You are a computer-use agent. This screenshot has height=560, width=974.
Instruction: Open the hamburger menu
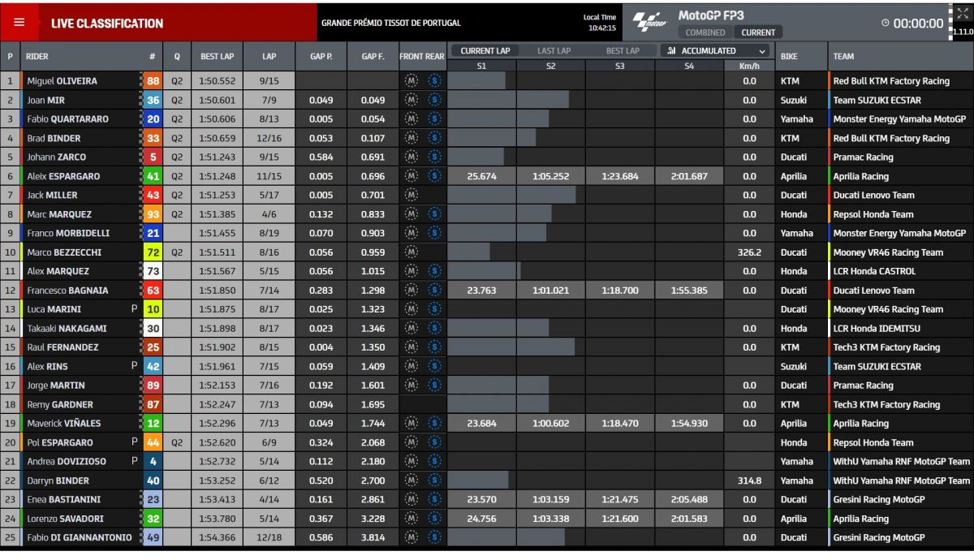coord(19,24)
